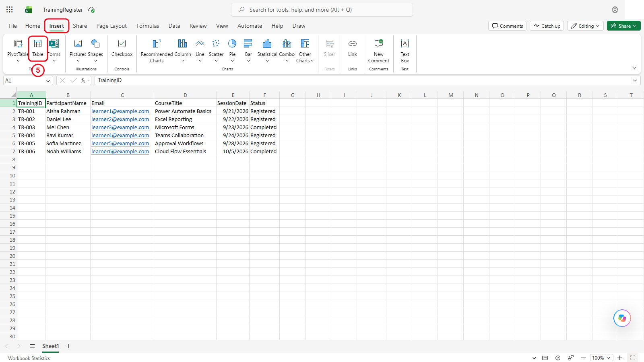
Task: Expand the Name Box dropdown
Action: pyautogui.click(x=48, y=80)
